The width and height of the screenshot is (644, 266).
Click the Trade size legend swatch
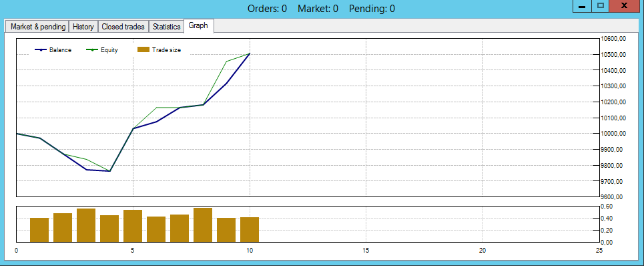click(143, 49)
